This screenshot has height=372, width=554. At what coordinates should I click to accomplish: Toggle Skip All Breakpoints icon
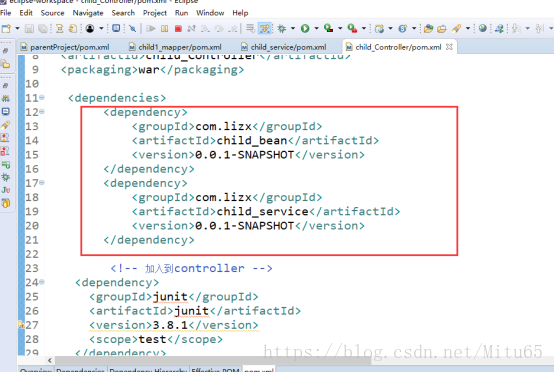133,29
